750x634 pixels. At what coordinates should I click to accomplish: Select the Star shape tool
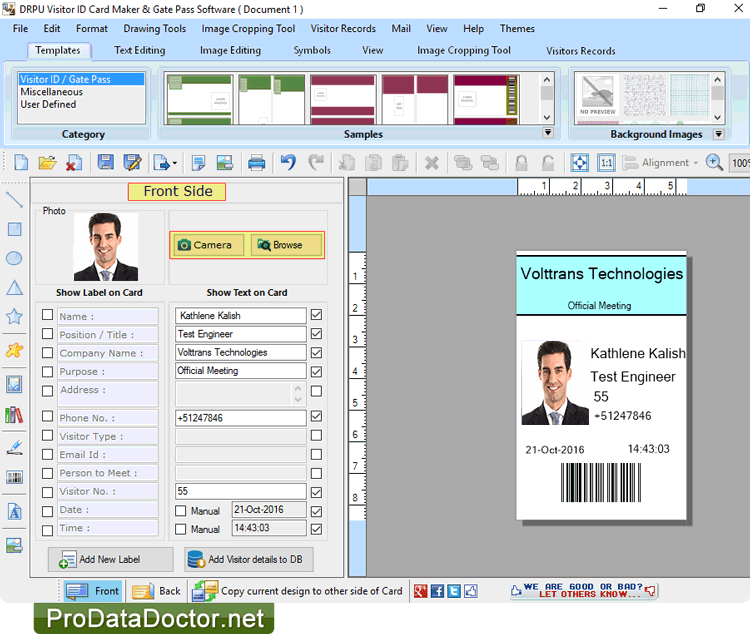14,316
